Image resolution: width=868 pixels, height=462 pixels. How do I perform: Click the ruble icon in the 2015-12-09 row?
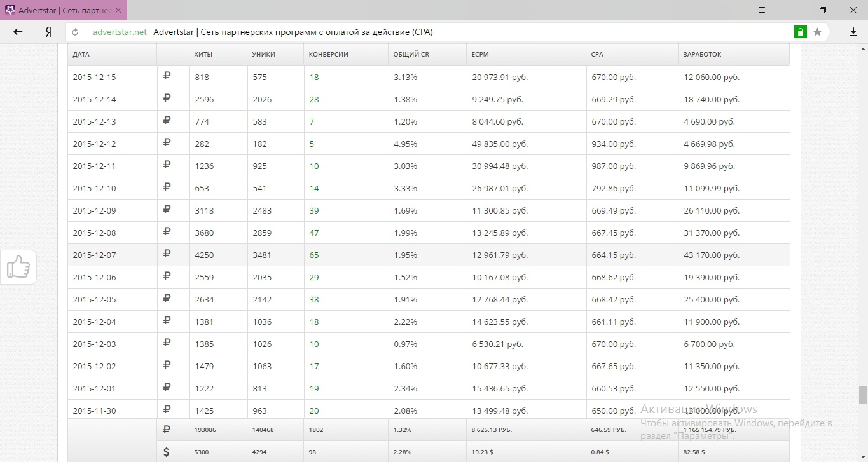point(167,210)
